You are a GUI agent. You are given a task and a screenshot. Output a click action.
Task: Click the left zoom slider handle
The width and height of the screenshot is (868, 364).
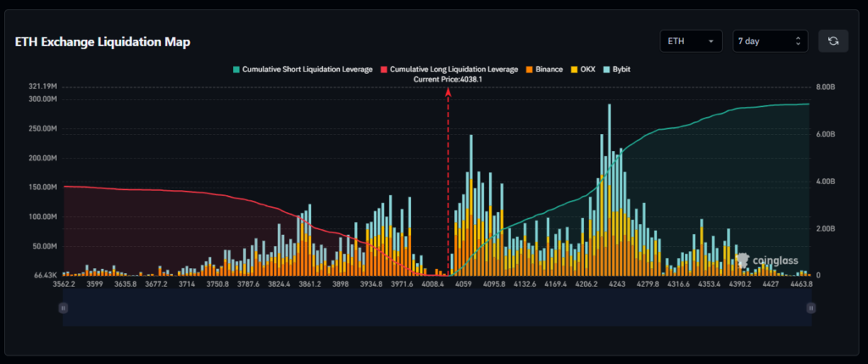click(63, 307)
